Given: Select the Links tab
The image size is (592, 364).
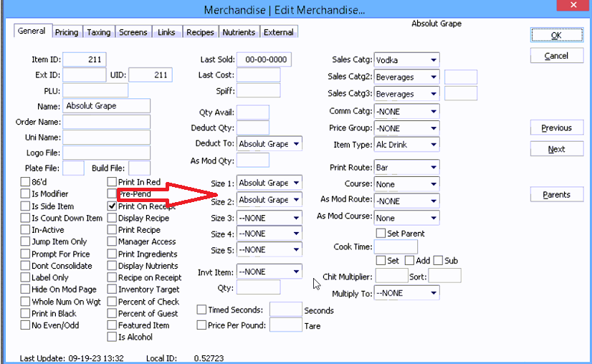Looking at the screenshot, I should (166, 32).
